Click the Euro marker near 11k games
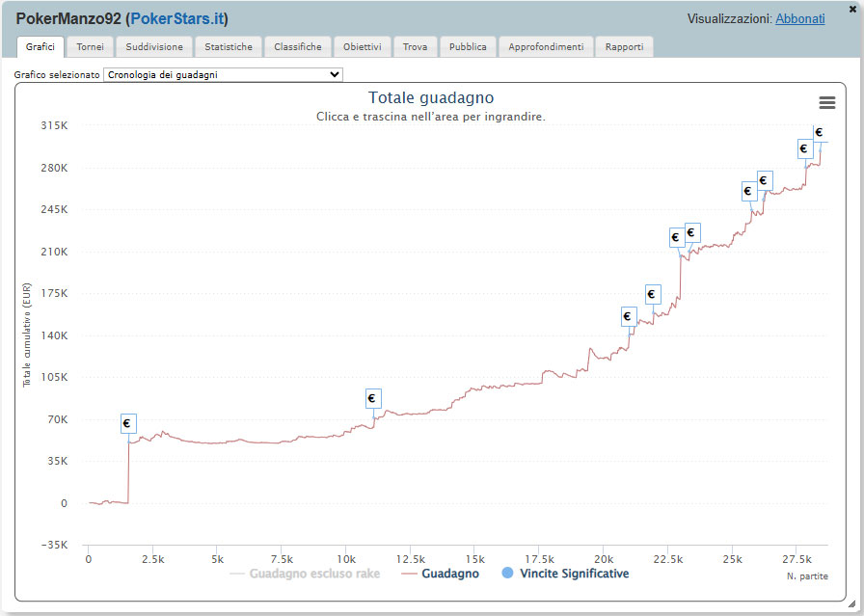The height and width of the screenshot is (616, 864). click(373, 398)
